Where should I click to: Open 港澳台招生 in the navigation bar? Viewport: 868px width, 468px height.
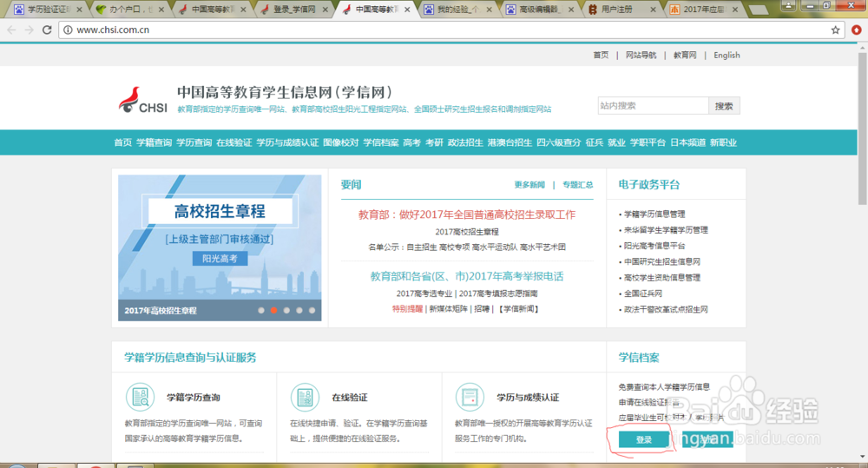[510, 143]
